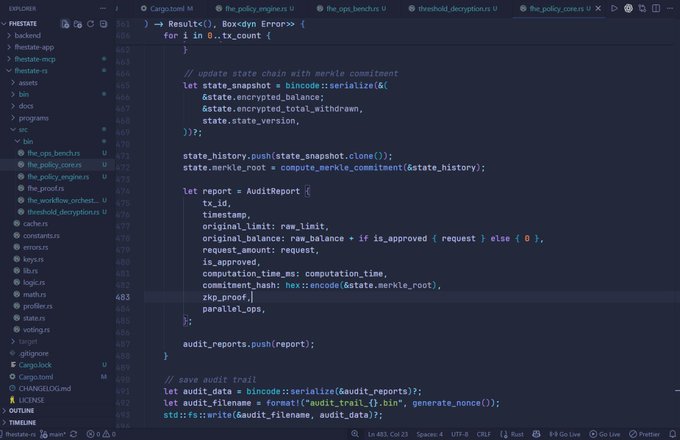
Task: Open the Explorer more actions menu
Action: pyautogui.click(x=103, y=8)
